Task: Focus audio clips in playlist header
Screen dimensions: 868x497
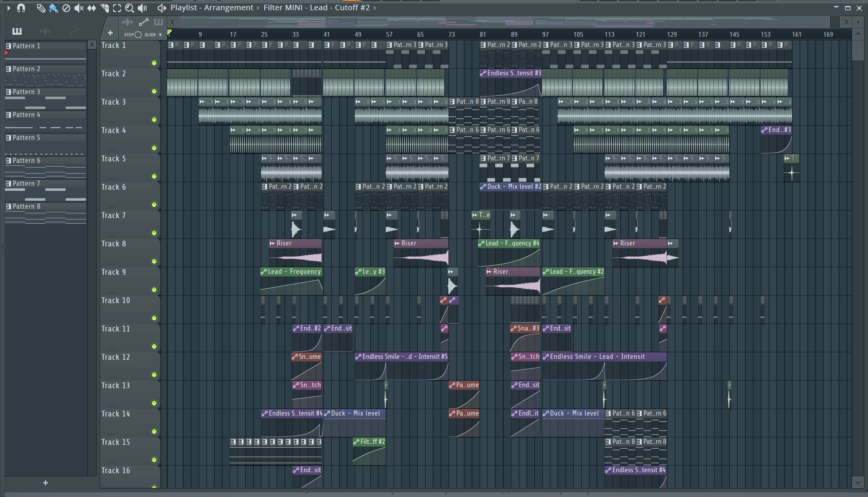Action: 127,22
